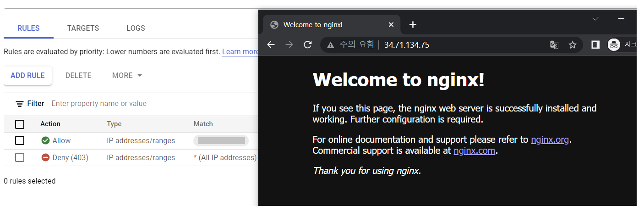Click 'Thank you for using nginx.' text

(367, 171)
